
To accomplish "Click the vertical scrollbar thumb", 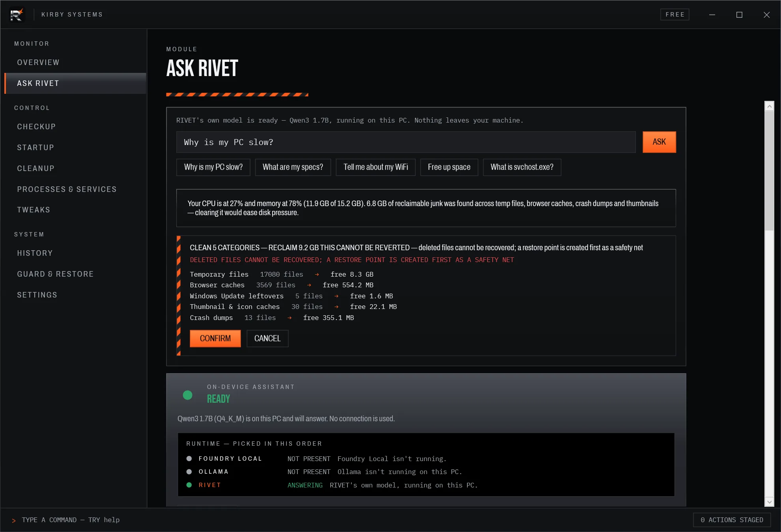I will 769,171.
